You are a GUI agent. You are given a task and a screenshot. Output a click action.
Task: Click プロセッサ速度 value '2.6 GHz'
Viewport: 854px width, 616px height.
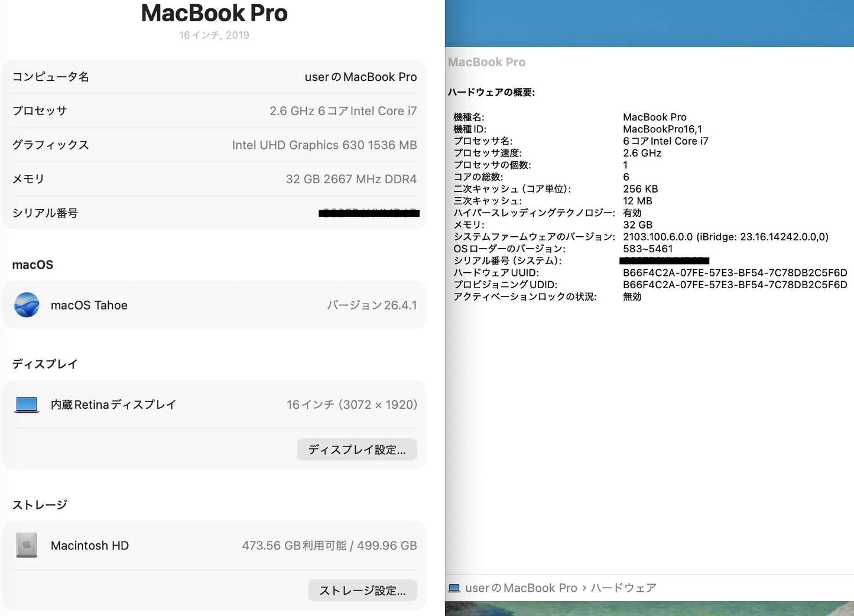pos(642,153)
